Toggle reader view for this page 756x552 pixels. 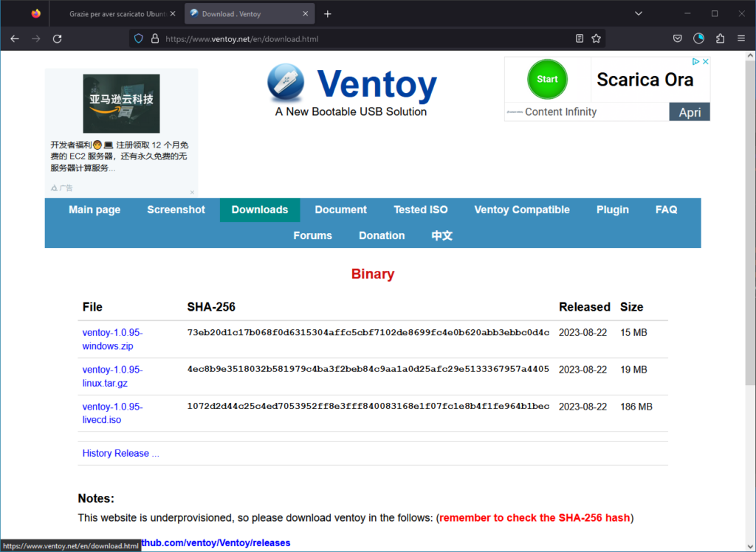(x=580, y=38)
